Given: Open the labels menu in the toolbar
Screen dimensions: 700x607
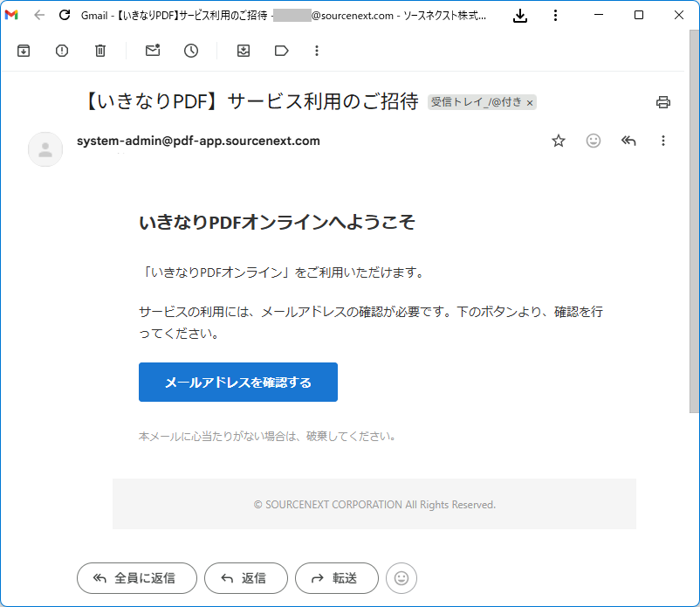Looking at the screenshot, I should coord(281,51).
